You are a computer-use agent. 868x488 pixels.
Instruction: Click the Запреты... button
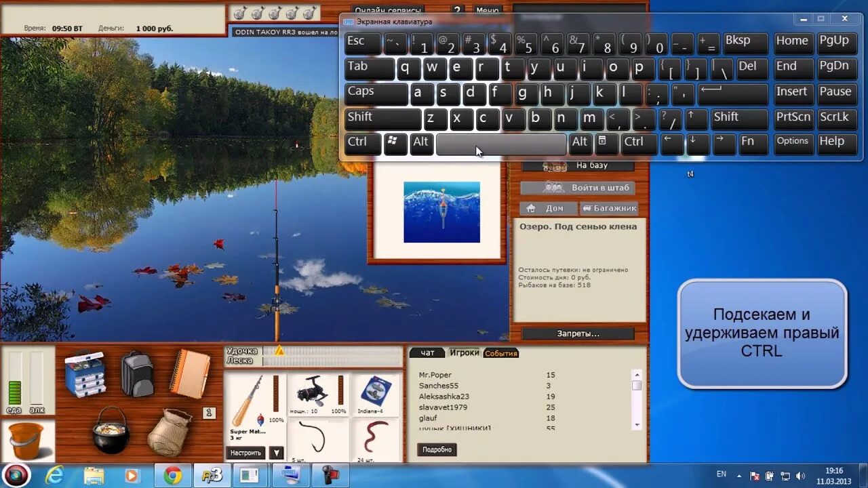click(x=578, y=333)
